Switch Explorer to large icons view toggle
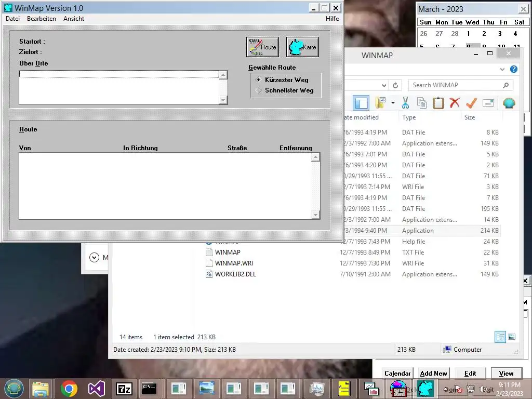 tap(512, 337)
